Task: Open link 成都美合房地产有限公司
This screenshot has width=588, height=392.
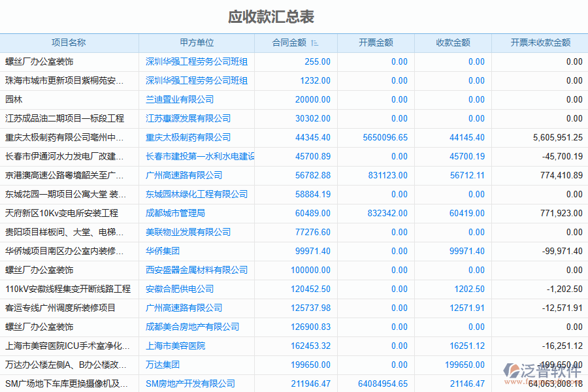Action: [192, 327]
